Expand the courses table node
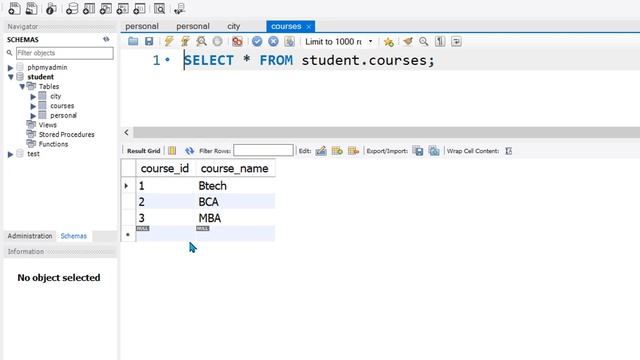Screen dimensions: 640x360 click(x=33, y=106)
